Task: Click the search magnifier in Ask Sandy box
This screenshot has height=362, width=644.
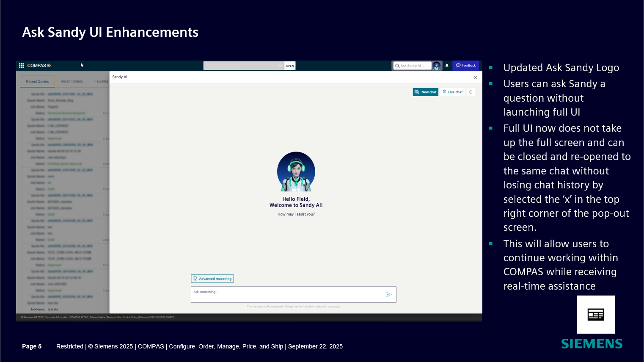Action: click(x=397, y=66)
